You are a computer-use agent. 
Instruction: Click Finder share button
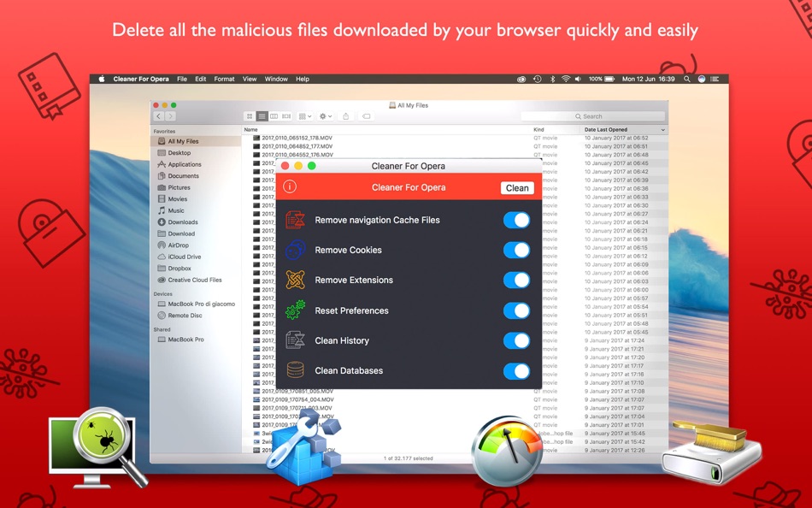coord(346,116)
